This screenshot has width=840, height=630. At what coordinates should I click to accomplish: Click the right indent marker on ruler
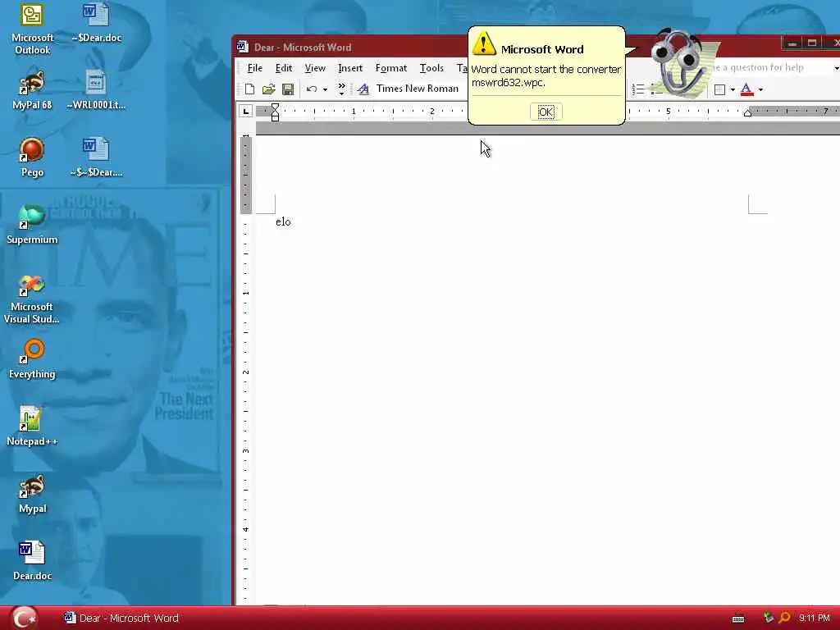748,112
